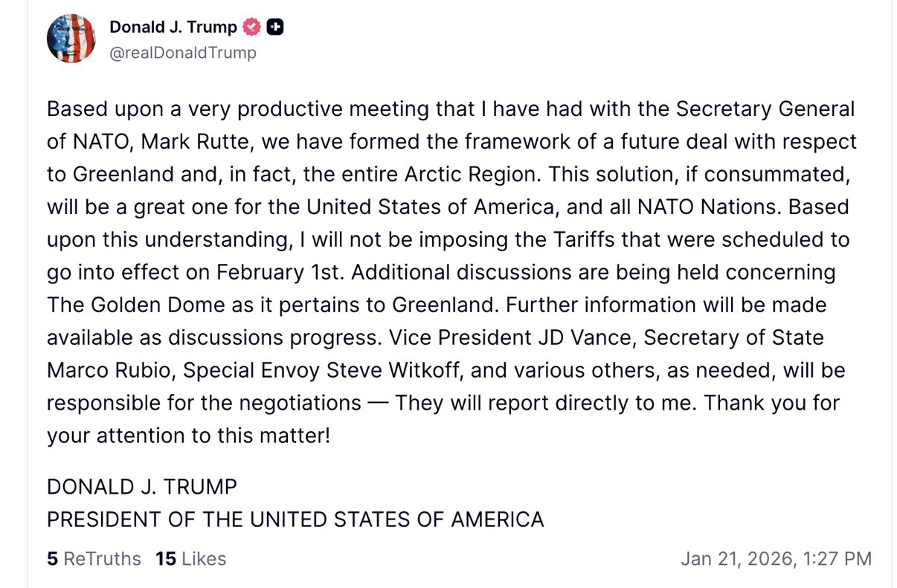This screenshot has height=588, width=897.
Task: Click the black plus badge icon
Action: tap(275, 28)
